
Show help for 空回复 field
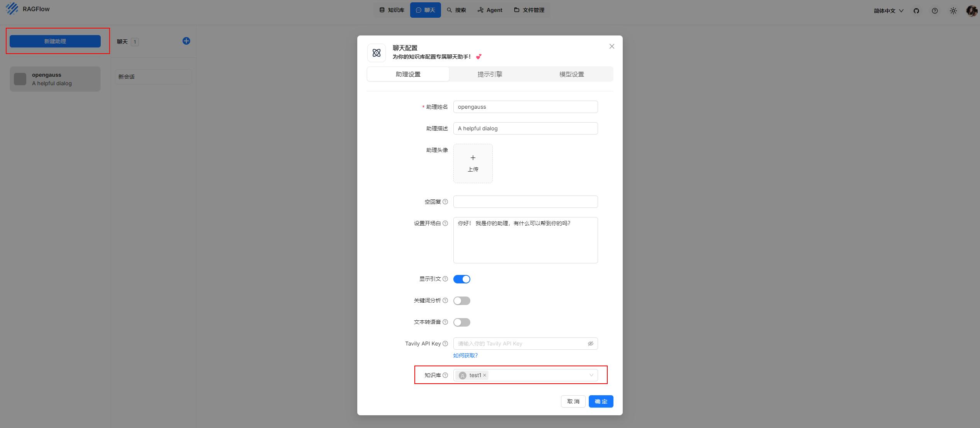[x=445, y=202]
